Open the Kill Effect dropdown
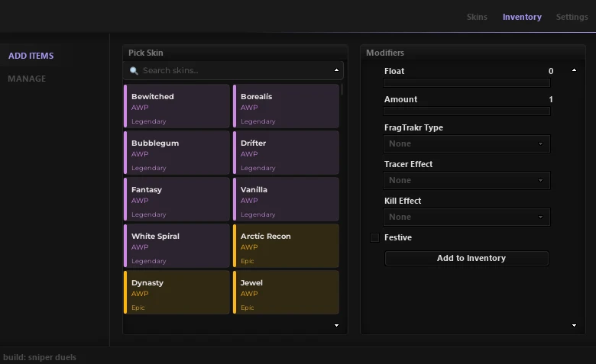The height and width of the screenshot is (364, 596). [x=467, y=217]
